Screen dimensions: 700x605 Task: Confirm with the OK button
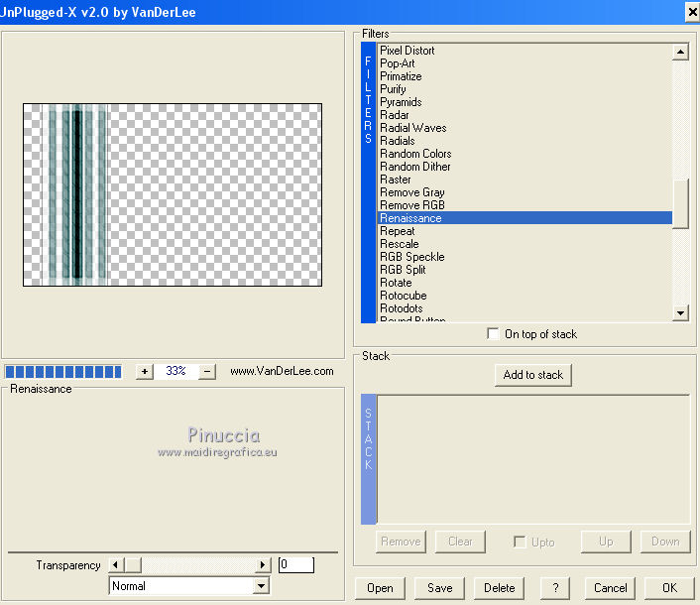pyautogui.click(x=669, y=588)
